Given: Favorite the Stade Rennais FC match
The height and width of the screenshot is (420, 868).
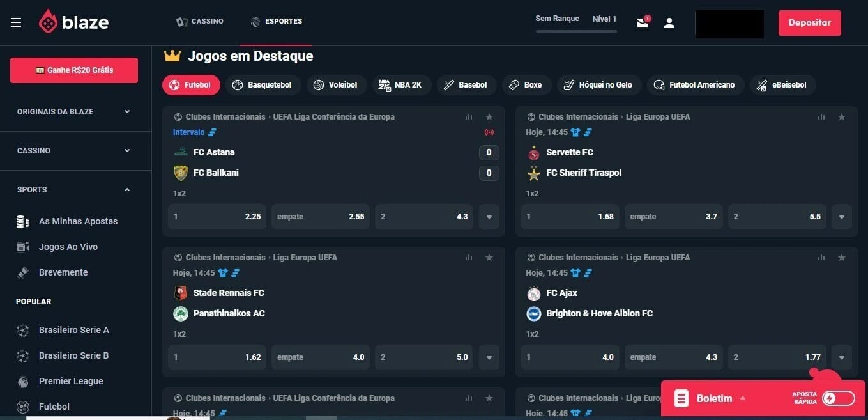Looking at the screenshot, I should coord(489,257).
